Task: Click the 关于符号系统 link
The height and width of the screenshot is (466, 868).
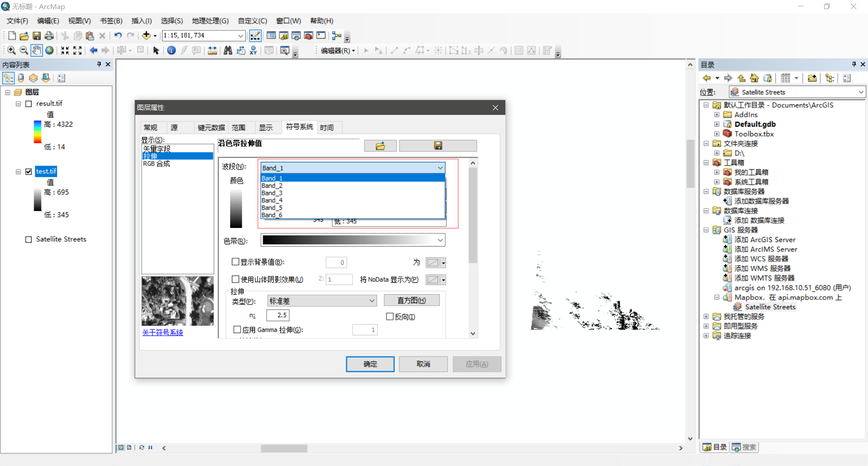Action: coord(162,332)
